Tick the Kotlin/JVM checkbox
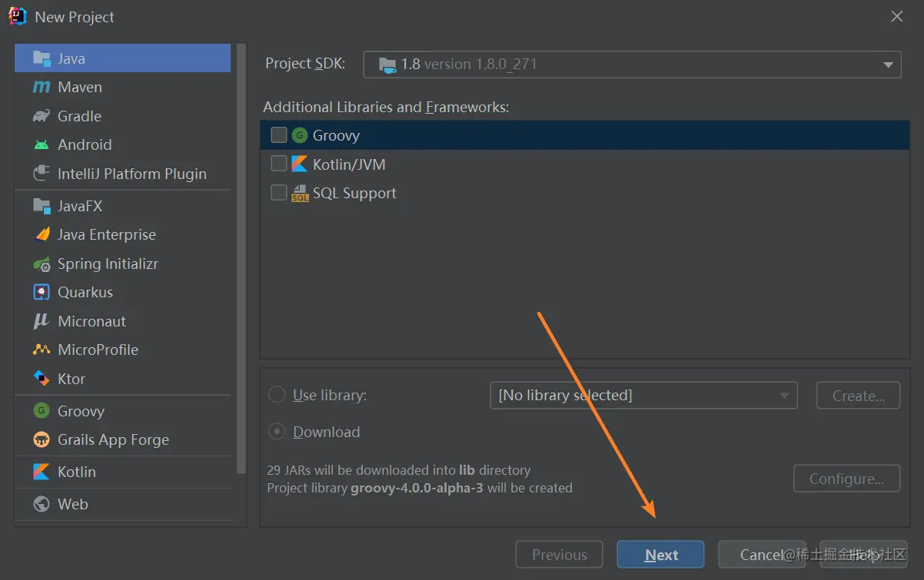This screenshot has width=924, height=580. click(279, 164)
